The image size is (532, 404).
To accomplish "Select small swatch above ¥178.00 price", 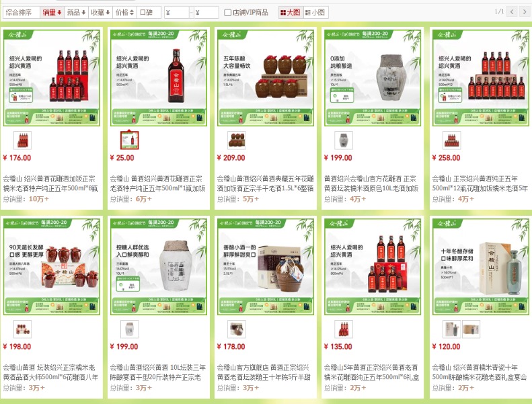I will click(237, 329).
